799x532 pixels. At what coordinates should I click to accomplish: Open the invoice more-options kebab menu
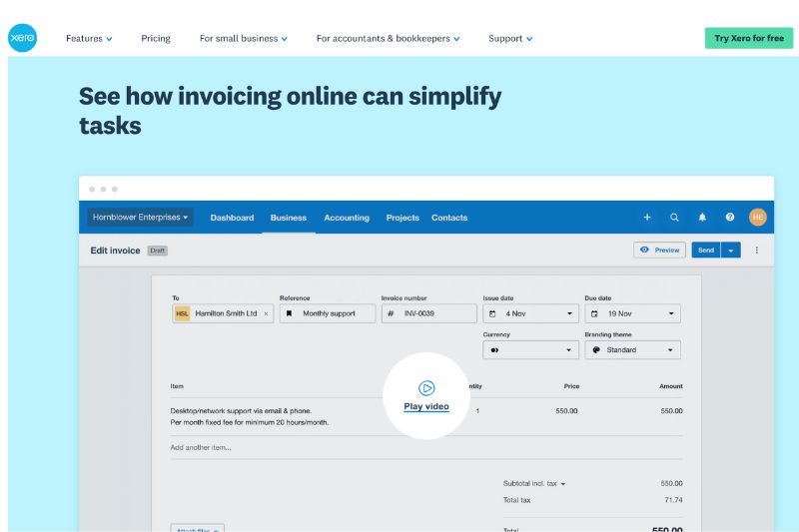pos(757,250)
